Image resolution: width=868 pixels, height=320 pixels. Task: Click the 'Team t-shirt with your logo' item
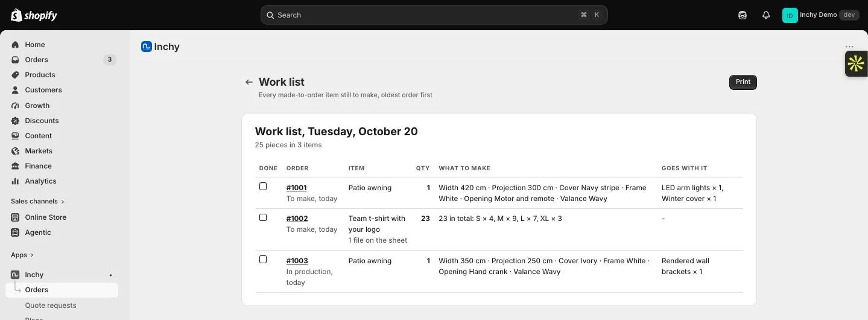(377, 224)
